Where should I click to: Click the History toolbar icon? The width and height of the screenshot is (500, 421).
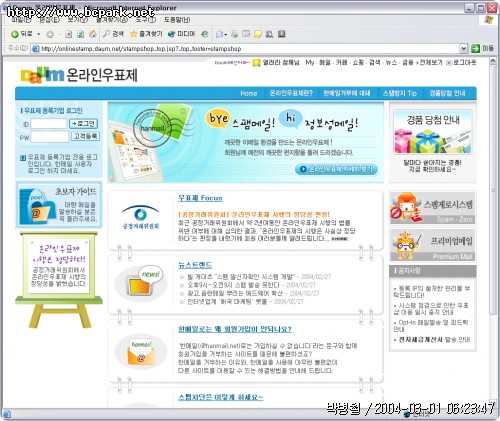coord(205,34)
